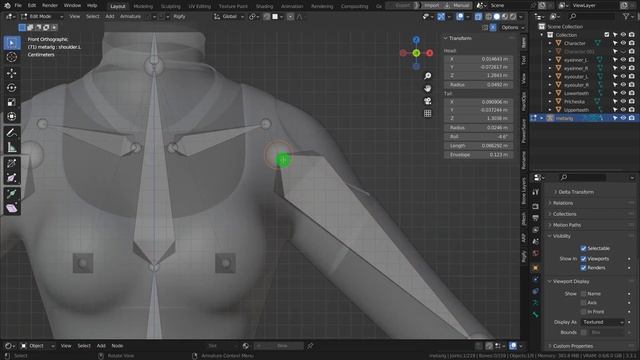The width and height of the screenshot is (640, 360).
Task: Enable Show Axis checkbox
Action: 583,303
